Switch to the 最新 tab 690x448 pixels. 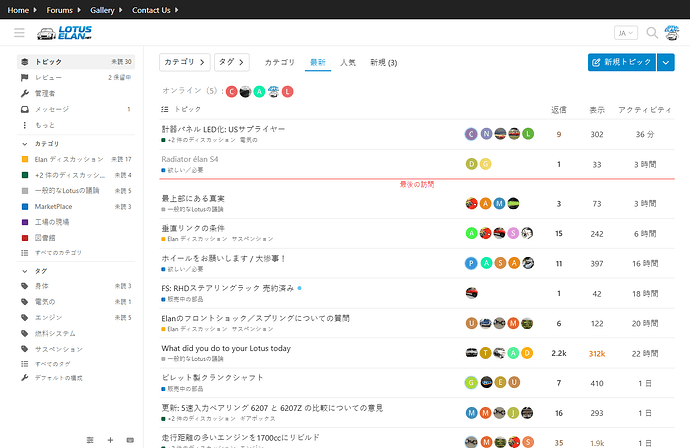point(318,62)
